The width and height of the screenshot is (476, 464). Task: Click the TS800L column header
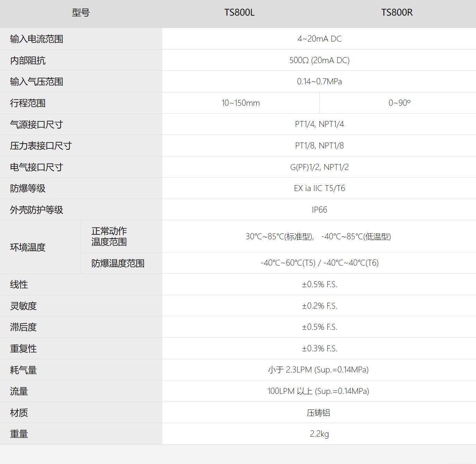239,12
